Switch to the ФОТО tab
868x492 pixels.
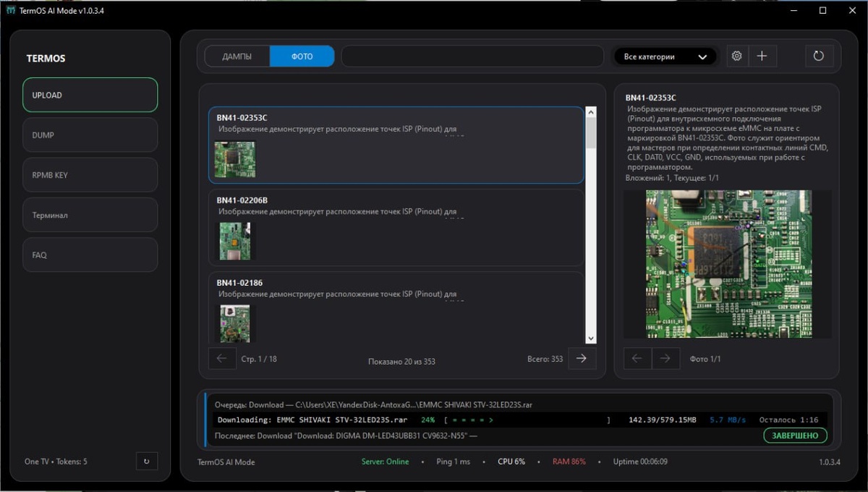click(x=302, y=56)
